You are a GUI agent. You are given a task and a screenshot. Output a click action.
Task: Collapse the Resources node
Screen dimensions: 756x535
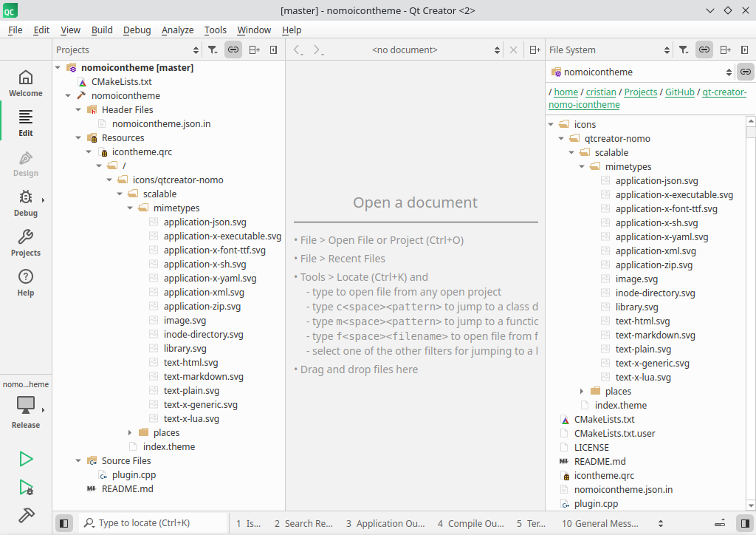click(78, 137)
